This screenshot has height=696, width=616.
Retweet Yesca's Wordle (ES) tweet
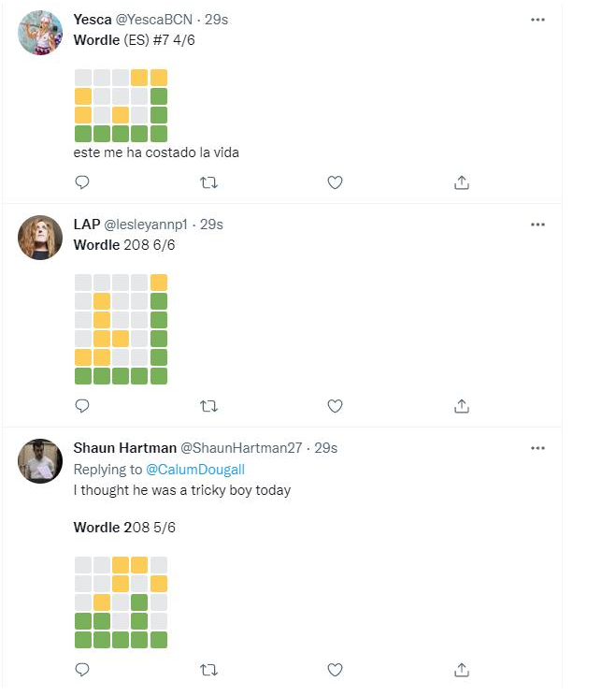tap(208, 182)
